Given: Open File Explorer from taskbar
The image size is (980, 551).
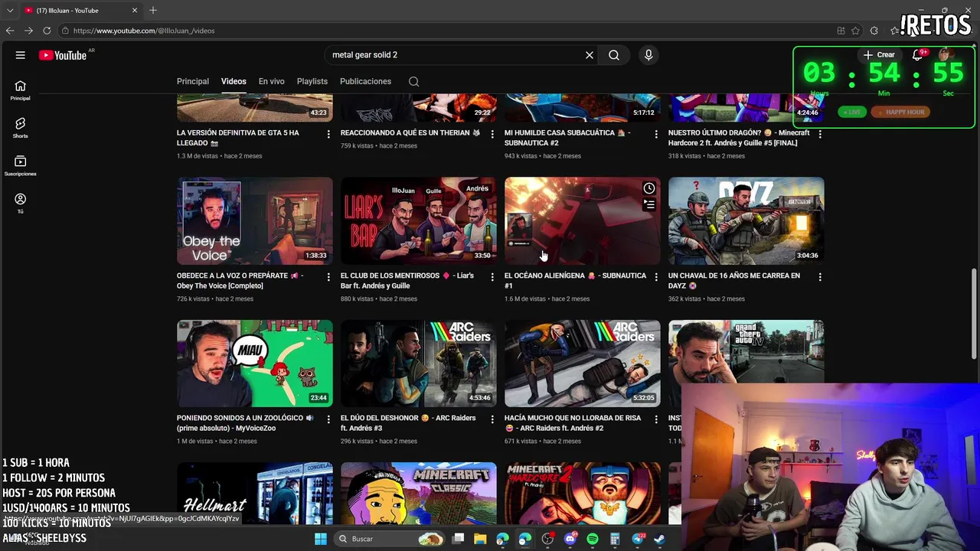Looking at the screenshot, I should 480,539.
